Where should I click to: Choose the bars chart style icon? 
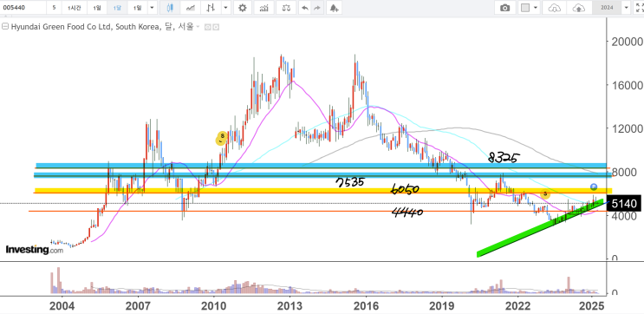[211, 8]
